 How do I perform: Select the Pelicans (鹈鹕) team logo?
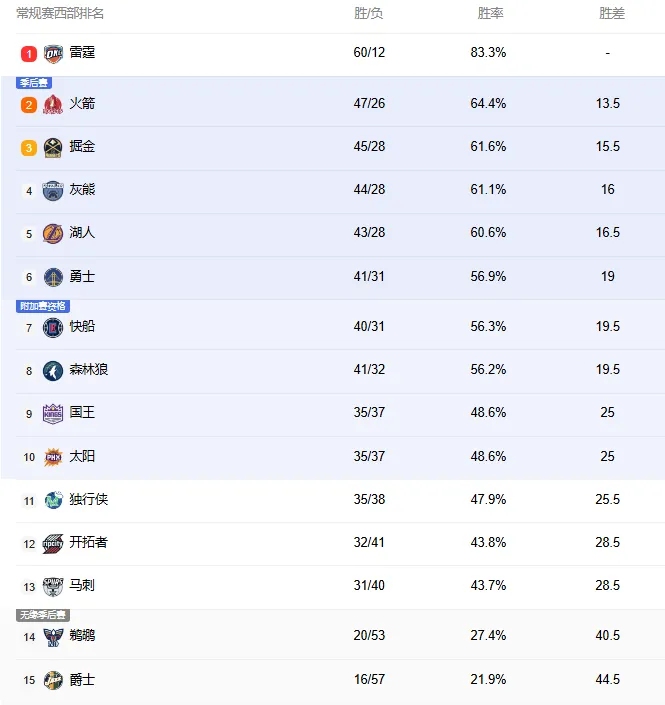[53, 637]
